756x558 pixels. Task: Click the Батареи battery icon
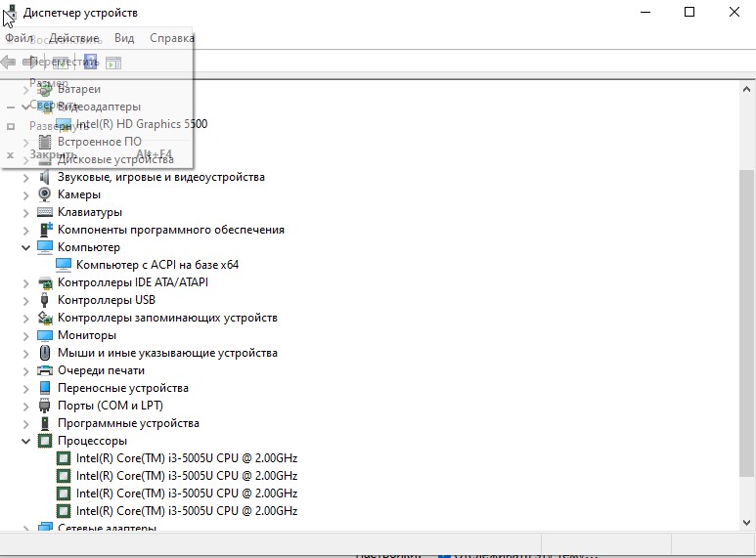pos(45,89)
